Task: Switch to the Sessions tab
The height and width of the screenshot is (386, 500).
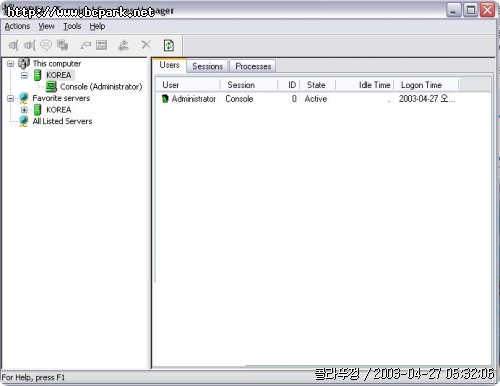Action: pos(207,66)
